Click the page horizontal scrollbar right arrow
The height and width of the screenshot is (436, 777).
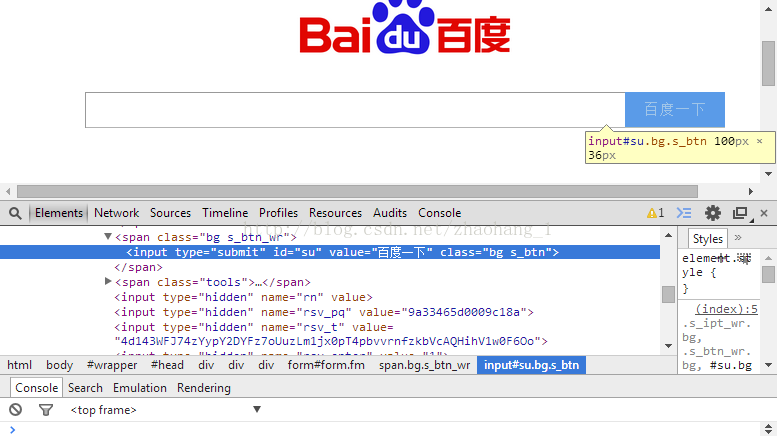(x=751, y=191)
